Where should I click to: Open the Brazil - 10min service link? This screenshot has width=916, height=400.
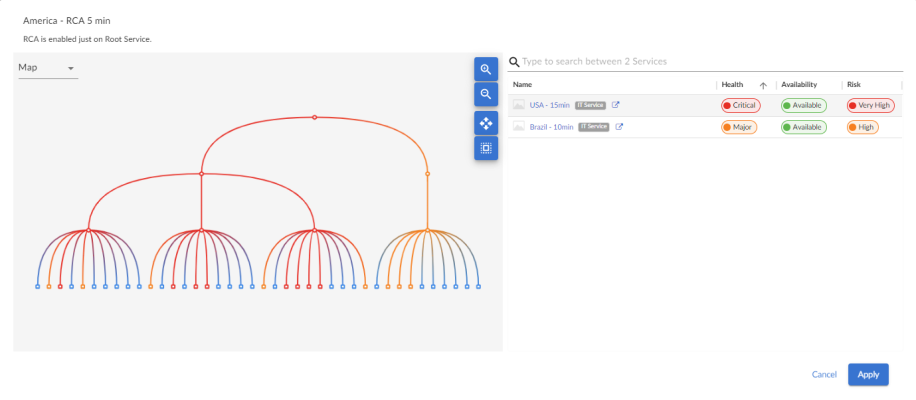click(x=551, y=127)
